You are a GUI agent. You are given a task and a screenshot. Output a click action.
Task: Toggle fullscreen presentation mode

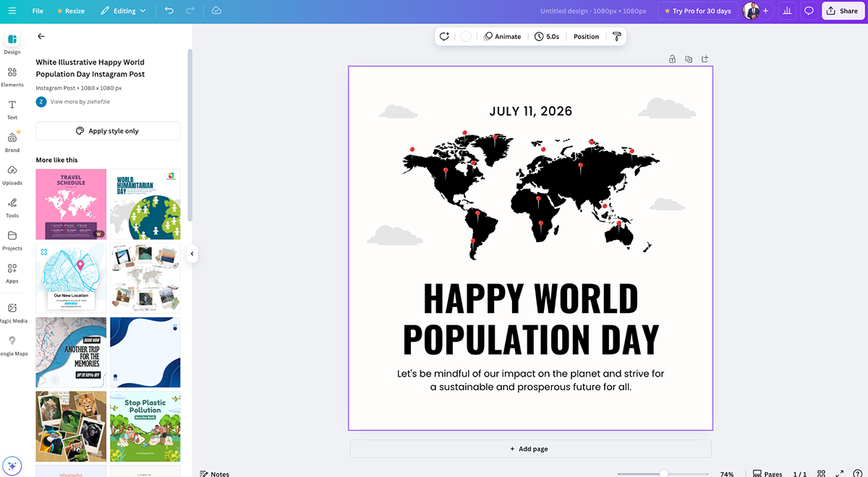coord(840,474)
